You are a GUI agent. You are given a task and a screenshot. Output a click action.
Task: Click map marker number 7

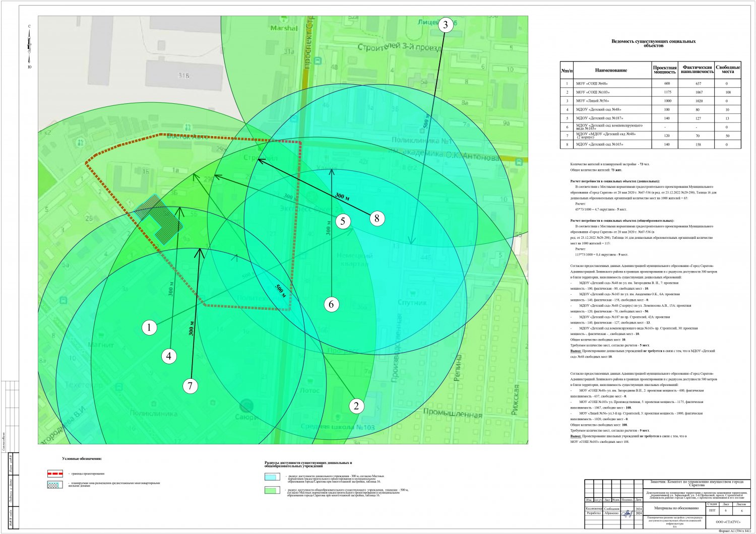(190, 386)
